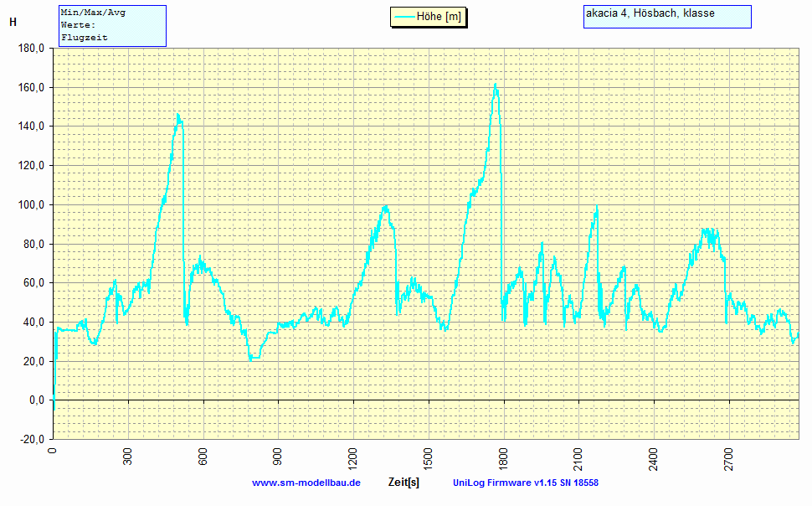812x506 pixels.
Task: Click the 0,0 y-axis tick label
Action: point(36,400)
